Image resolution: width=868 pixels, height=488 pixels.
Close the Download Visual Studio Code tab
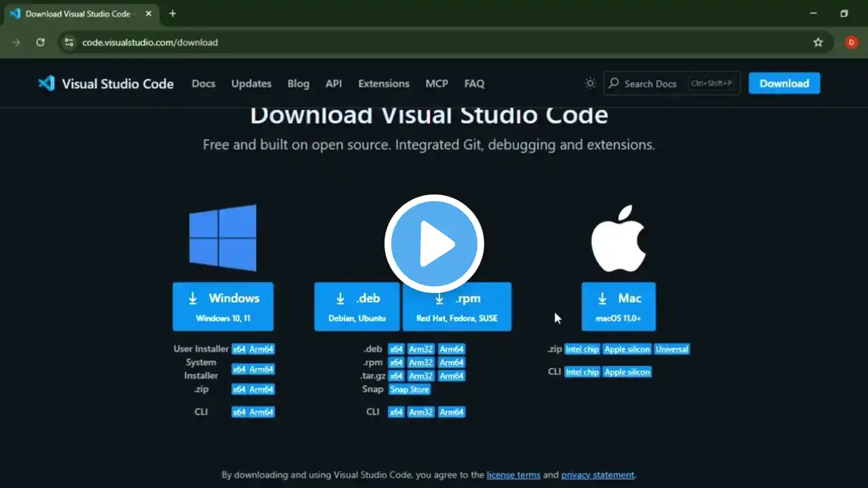pyautogui.click(x=149, y=14)
